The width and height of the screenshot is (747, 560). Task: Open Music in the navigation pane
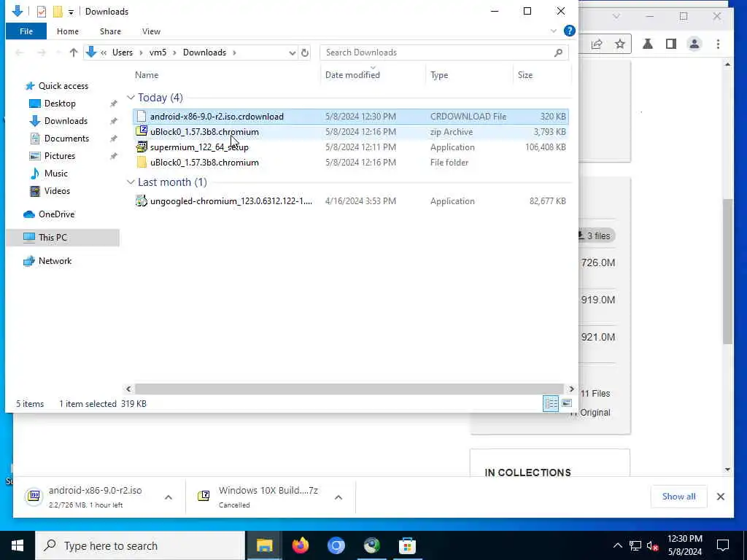click(55, 174)
